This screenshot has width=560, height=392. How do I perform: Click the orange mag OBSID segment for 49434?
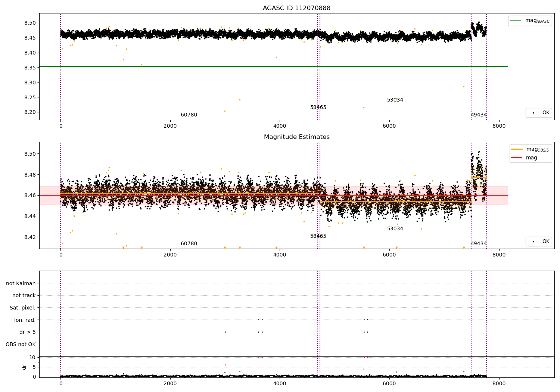(x=479, y=177)
